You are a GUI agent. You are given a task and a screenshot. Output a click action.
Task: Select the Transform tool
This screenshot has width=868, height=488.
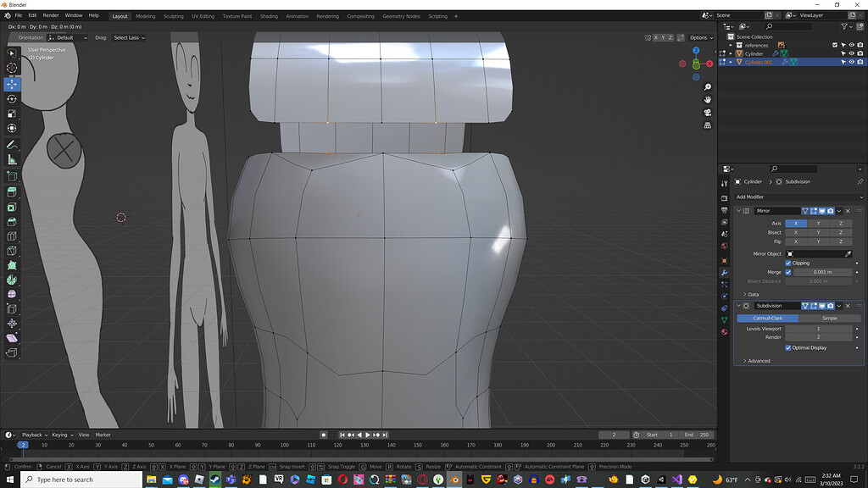click(12, 128)
